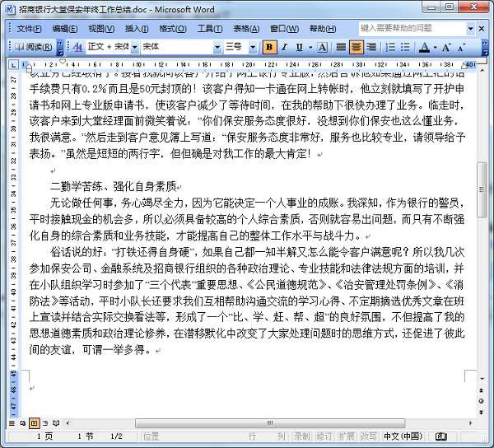The width and height of the screenshot is (494, 448).
Task: Click Previous Page double-arrow button
Action: pyautogui.click(x=482, y=390)
